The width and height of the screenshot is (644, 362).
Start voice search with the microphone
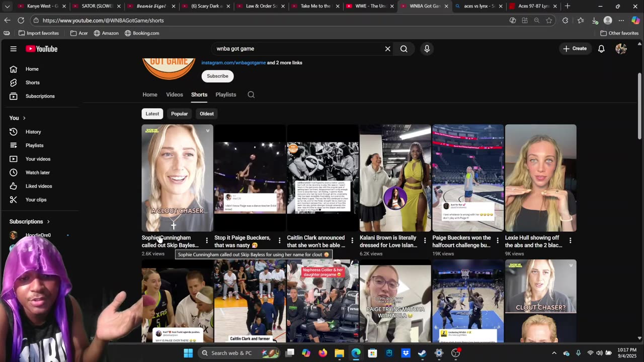pos(427,49)
